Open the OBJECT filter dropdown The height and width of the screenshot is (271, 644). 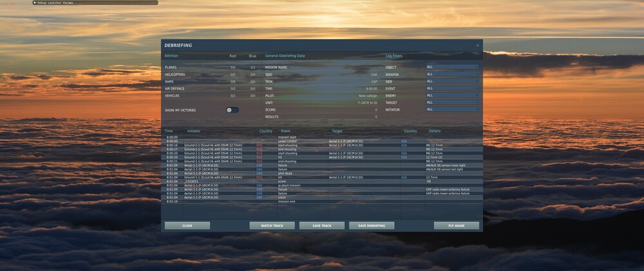pos(452,67)
